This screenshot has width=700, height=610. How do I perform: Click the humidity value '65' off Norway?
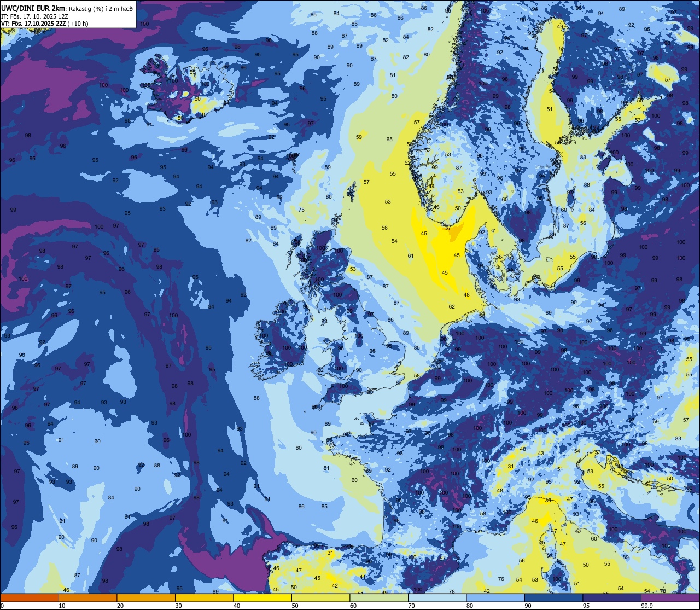[x=389, y=140]
